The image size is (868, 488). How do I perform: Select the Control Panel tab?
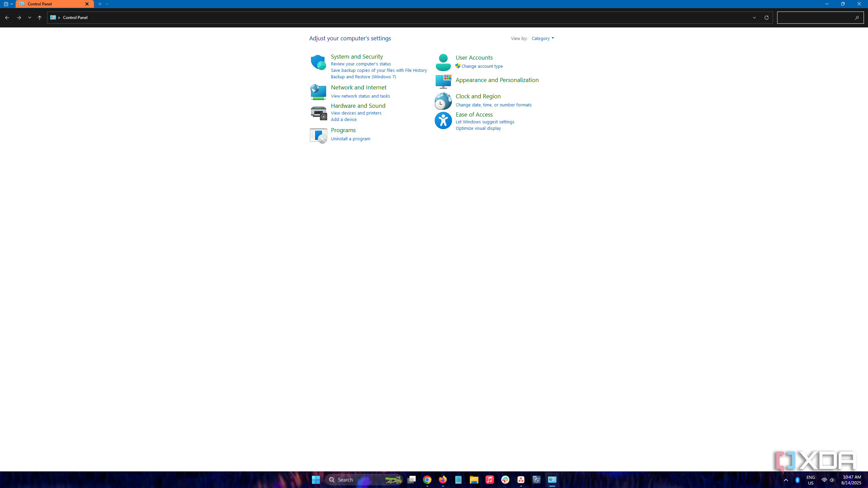54,4
